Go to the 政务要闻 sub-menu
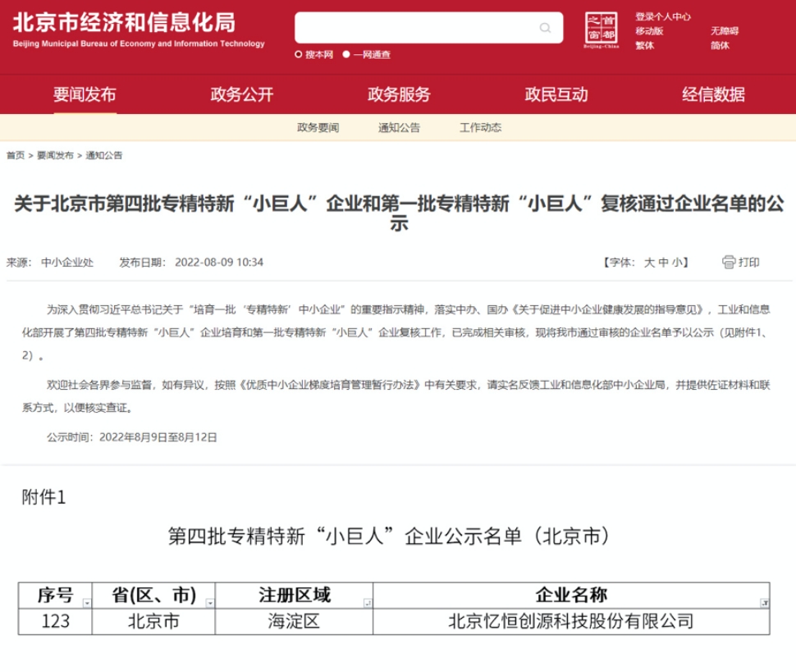The width and height of the screenshot is (796, 672). (x=318, y=127)
